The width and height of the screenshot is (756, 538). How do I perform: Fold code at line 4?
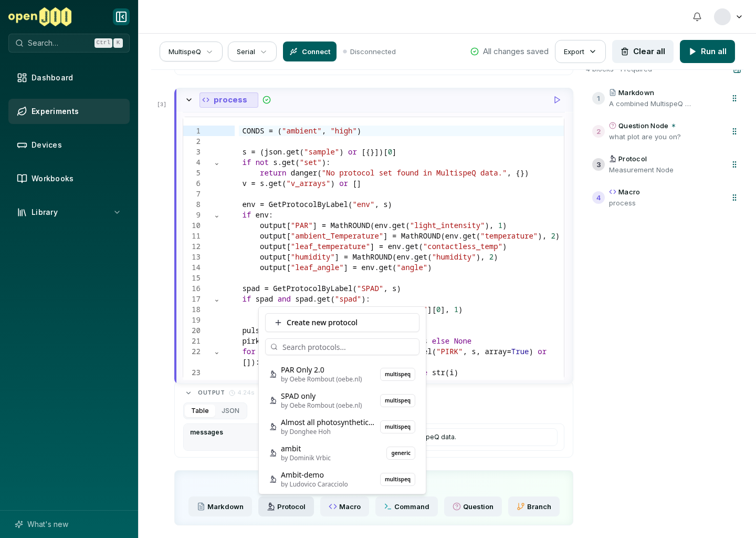(216, 163)
